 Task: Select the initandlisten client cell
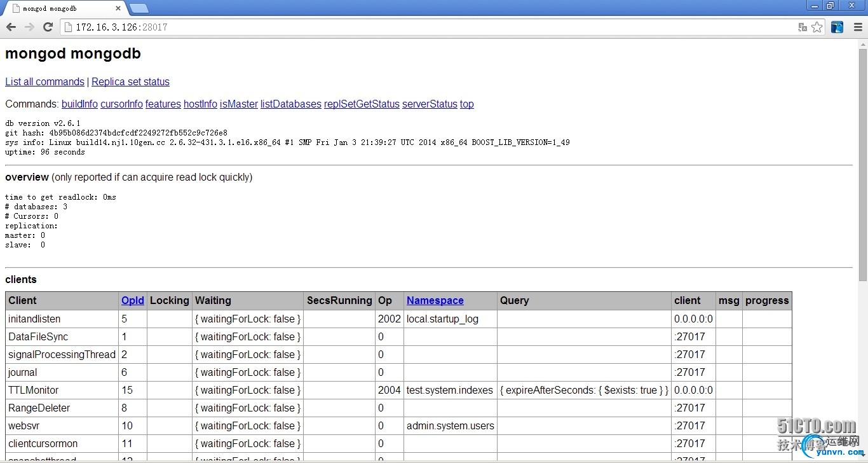point(62,319)
